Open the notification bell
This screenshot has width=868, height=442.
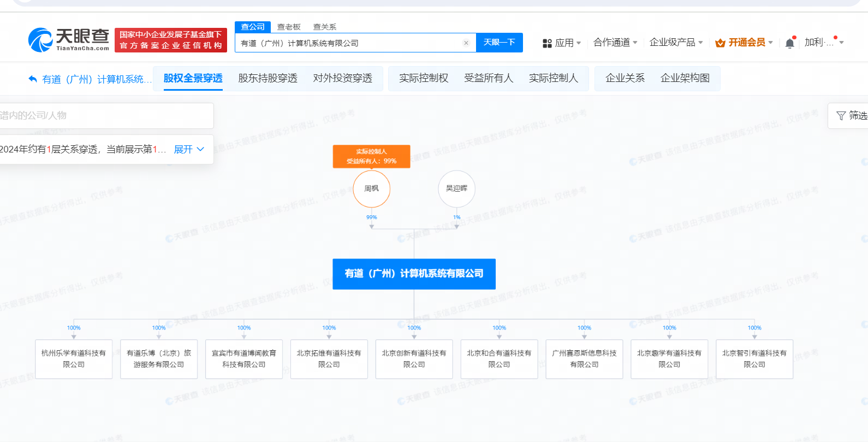(789, 43)
